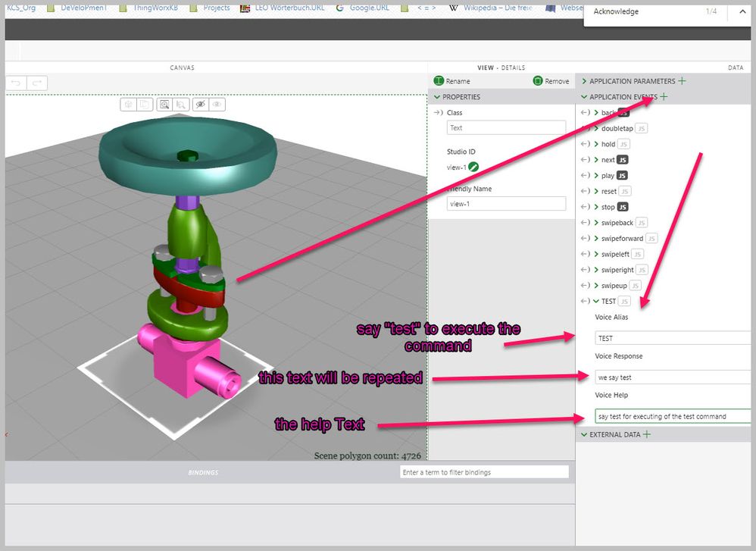Toggle the eye show-all icon in canvas toolbar

(x=217, y=105)
